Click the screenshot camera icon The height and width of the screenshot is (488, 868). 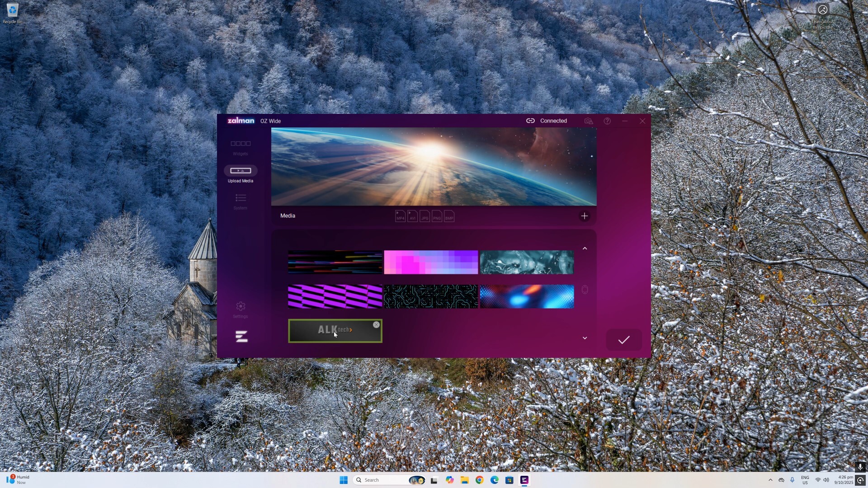[588, 121]
